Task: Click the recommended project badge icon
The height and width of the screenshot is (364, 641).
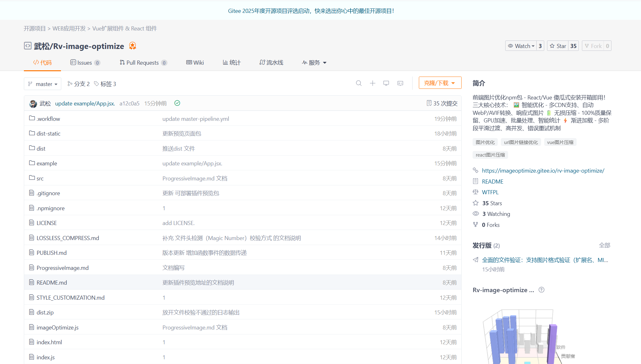Action: (x=133, y=46)
